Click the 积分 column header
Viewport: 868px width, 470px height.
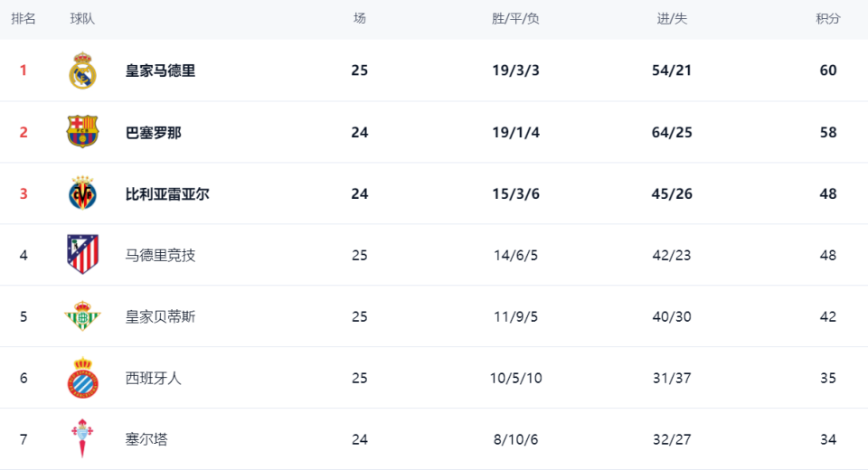(x=827, y=19)
